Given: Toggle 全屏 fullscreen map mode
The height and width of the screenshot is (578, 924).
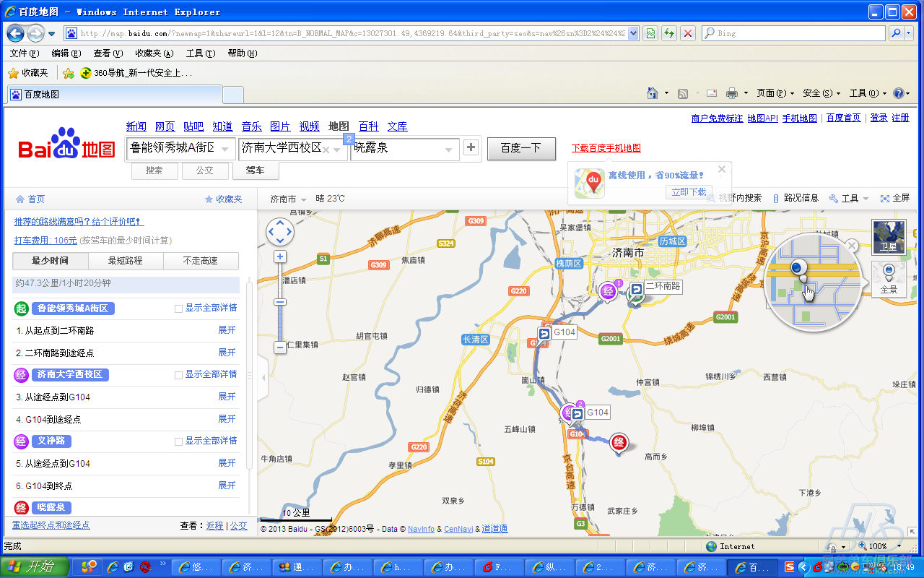Looking at the screenshot, I should pos(895,198).
